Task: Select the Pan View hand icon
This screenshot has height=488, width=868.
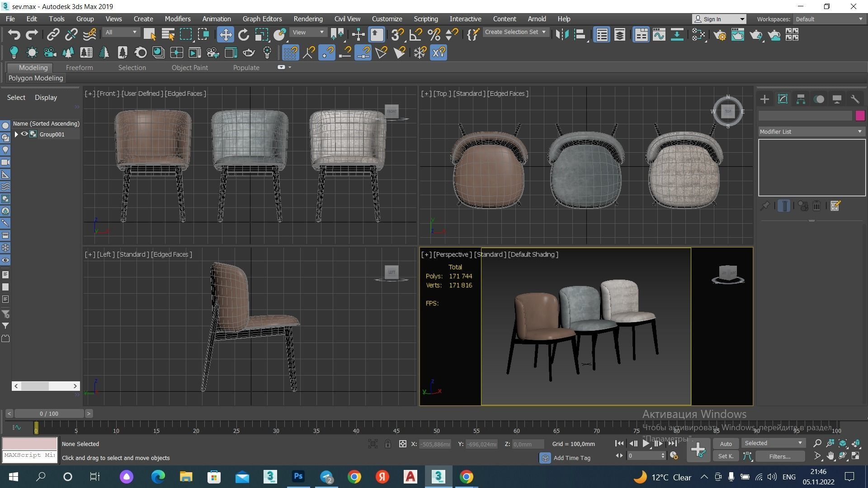Action: (x=830, y=456)
